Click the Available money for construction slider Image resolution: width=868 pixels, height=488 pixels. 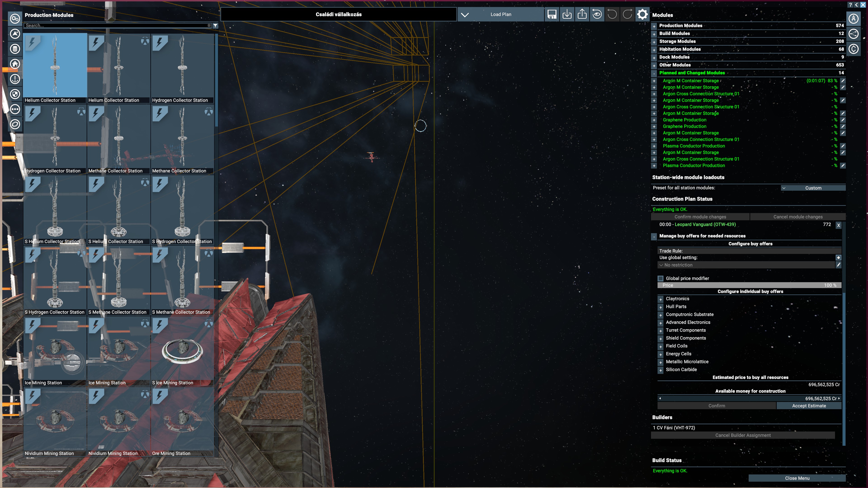click(749, 398)
